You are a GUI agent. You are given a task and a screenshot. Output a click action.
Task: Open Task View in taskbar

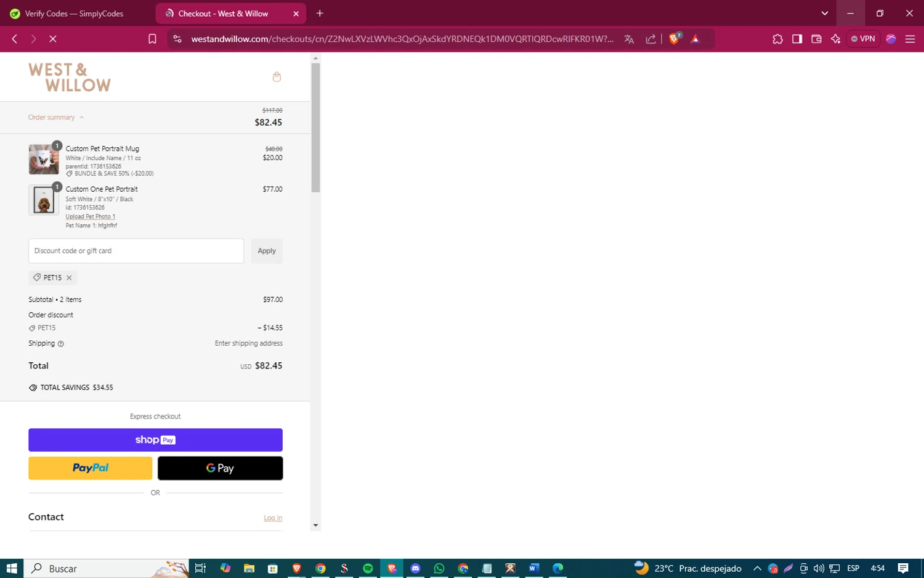click(200, 568)
